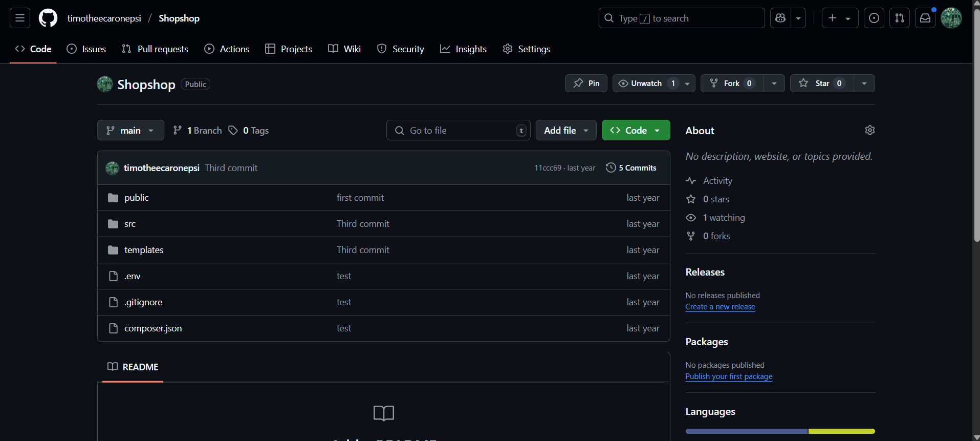980x441 pixels.
Task: Click the issues icon in header
Action: (x=874, y=18)
